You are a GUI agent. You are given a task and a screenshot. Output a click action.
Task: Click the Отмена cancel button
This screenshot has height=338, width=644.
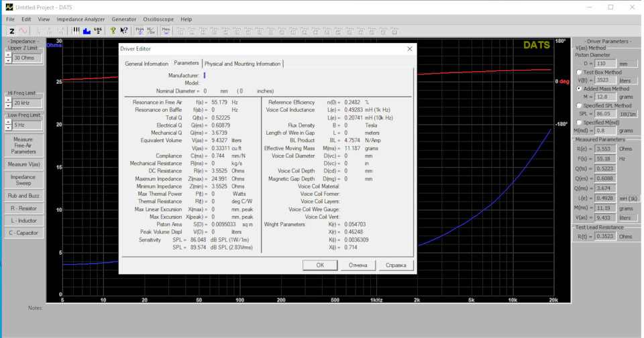358,266
